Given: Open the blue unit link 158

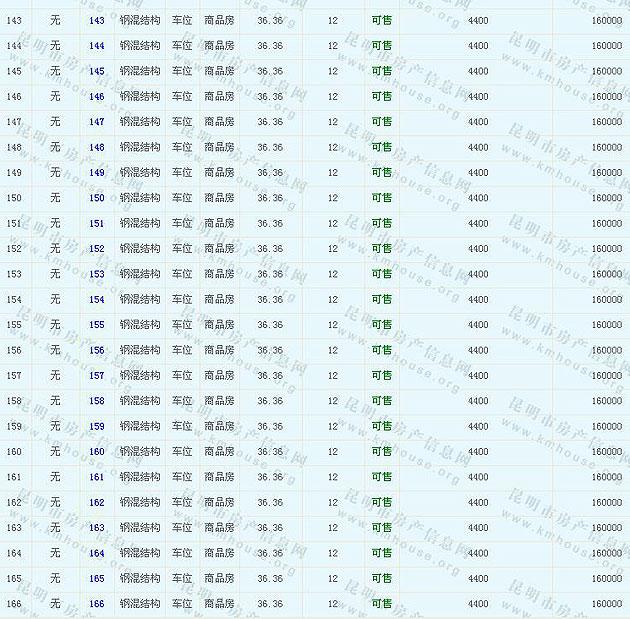Looking at the screenshot, I should tap(96, 401).
